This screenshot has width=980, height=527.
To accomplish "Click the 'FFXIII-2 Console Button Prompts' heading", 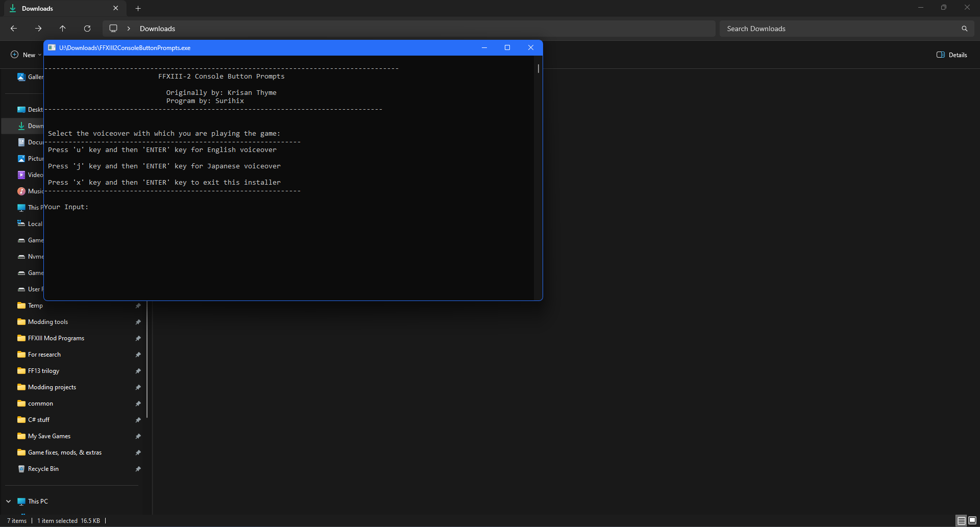I will pos(222,77).
